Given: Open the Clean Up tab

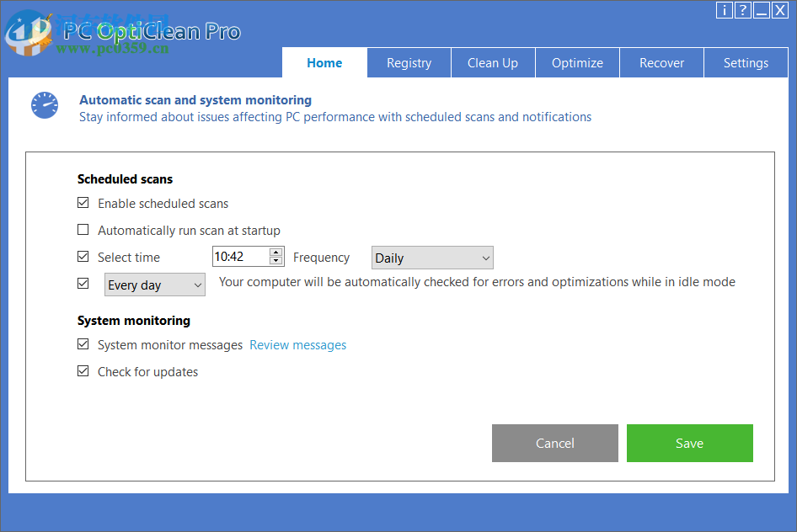Looking at the screenshot, I should pos(493,62).
